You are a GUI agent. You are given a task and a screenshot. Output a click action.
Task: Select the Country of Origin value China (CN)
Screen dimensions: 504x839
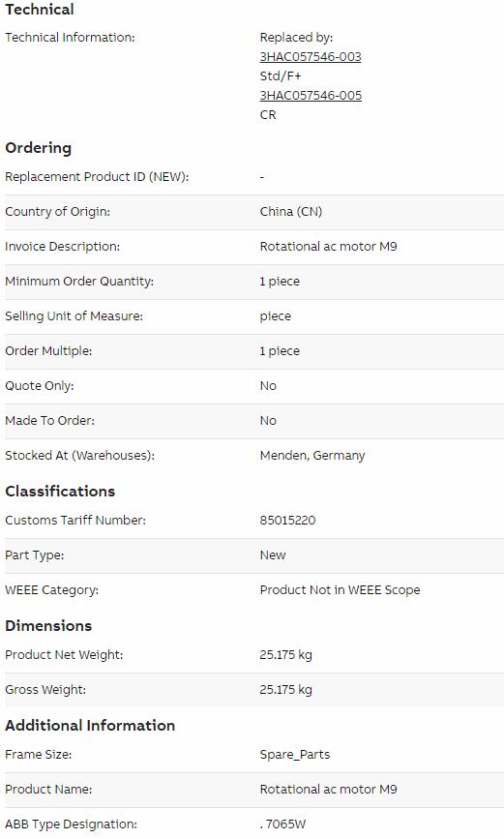coord(291,211)
